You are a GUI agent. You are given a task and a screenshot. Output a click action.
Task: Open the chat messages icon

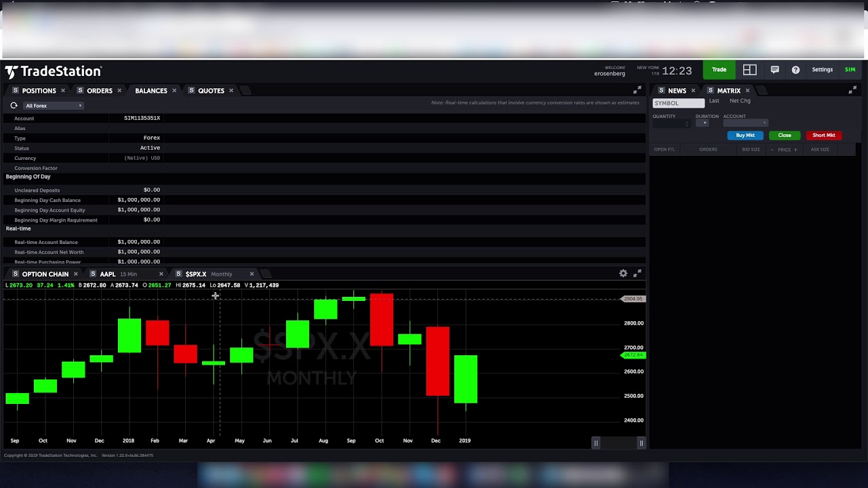coord(774,70)
